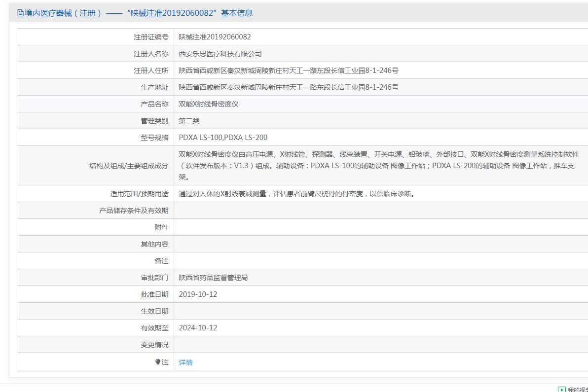Click the approving department 陕西省药品监督管理局
588x392 pixels.
(213, 278)
